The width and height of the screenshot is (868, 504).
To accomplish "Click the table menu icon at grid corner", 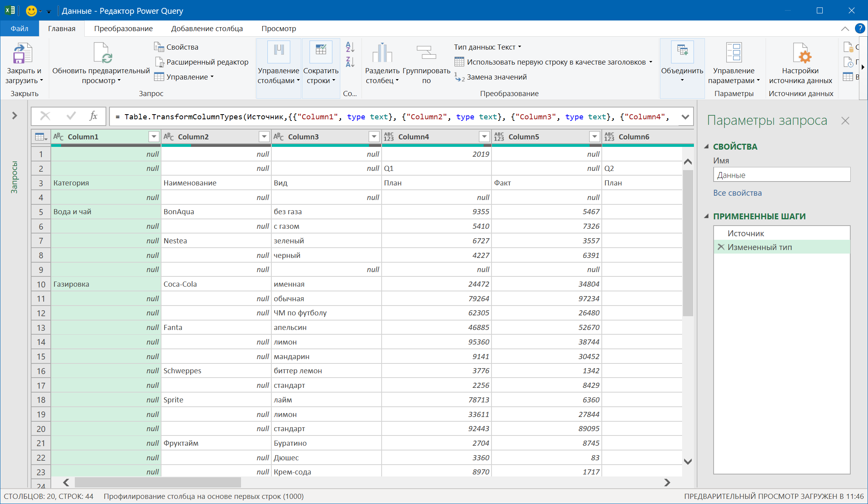I will click(x=41, y=137).
